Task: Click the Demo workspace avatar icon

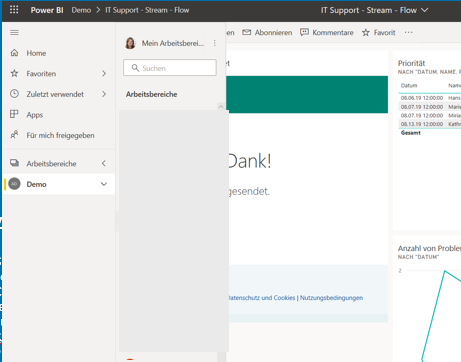Action: pos(14,184)
